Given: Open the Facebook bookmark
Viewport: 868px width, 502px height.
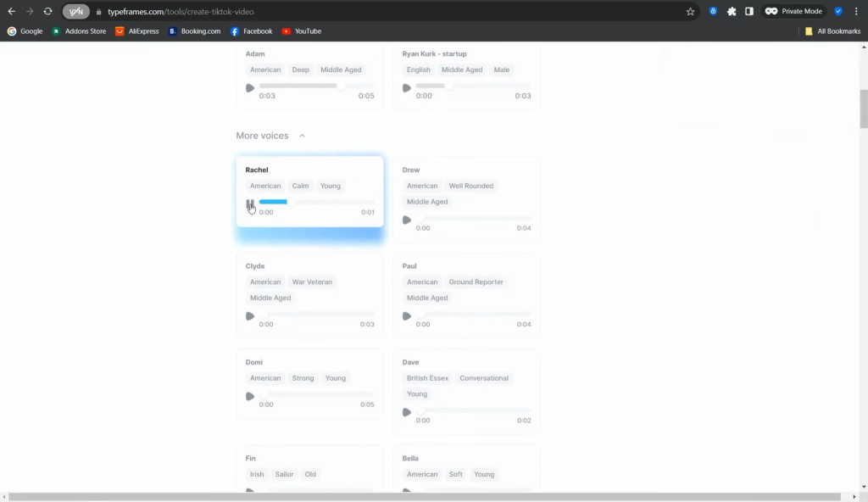Looking at the screenshot, I should [251, 31].
